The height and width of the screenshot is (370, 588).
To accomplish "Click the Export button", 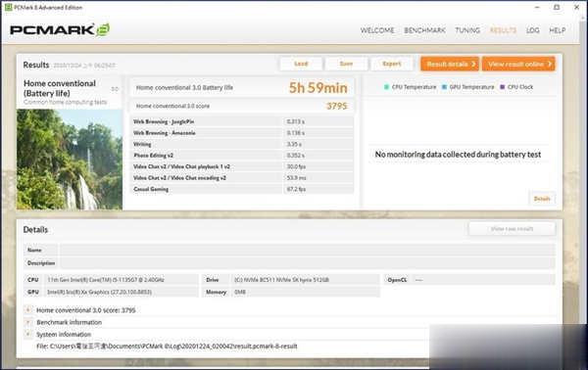I will (391, 64).
